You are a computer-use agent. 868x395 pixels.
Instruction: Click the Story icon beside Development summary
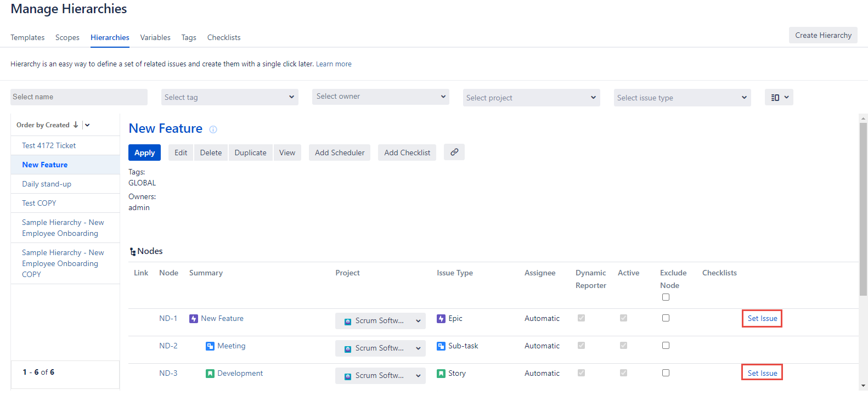[x=210, y=374]
